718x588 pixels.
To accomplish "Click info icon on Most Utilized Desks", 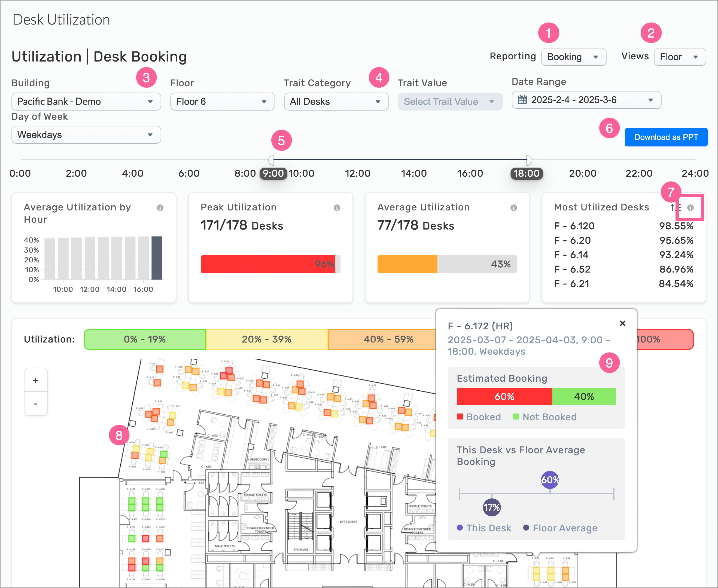I will [x=690, y=208].
